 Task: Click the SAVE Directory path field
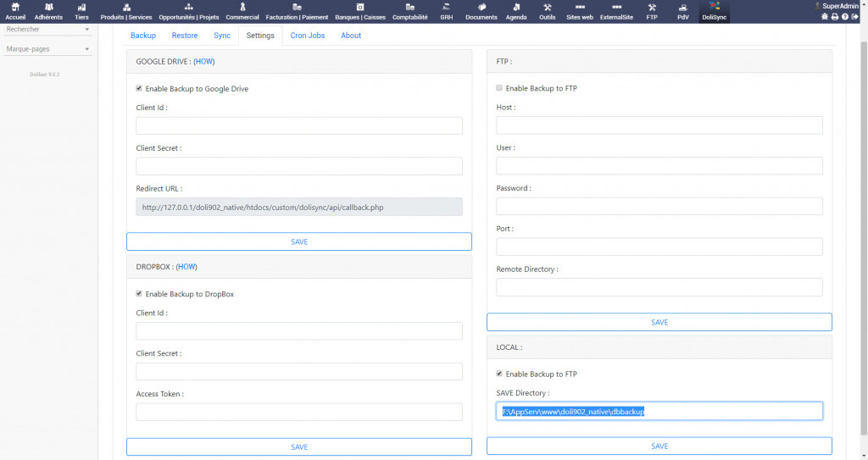pos(659,412)
